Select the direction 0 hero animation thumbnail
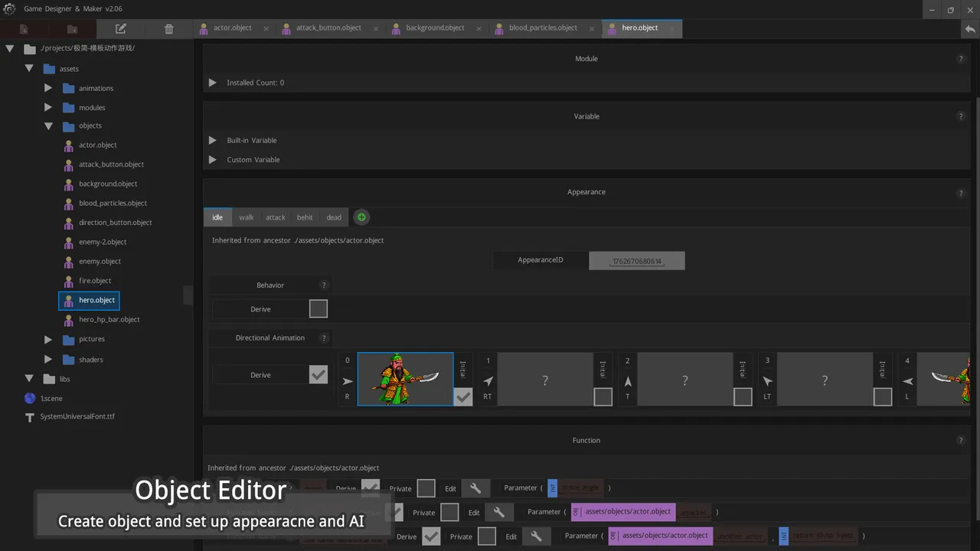980x551 pixels. coord(405,379)
